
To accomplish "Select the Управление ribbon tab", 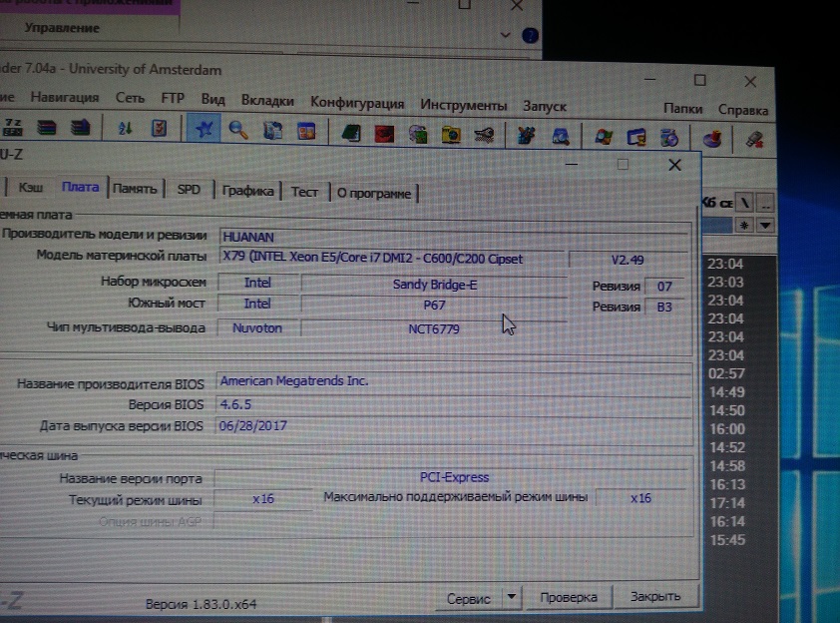I will 62,28.
